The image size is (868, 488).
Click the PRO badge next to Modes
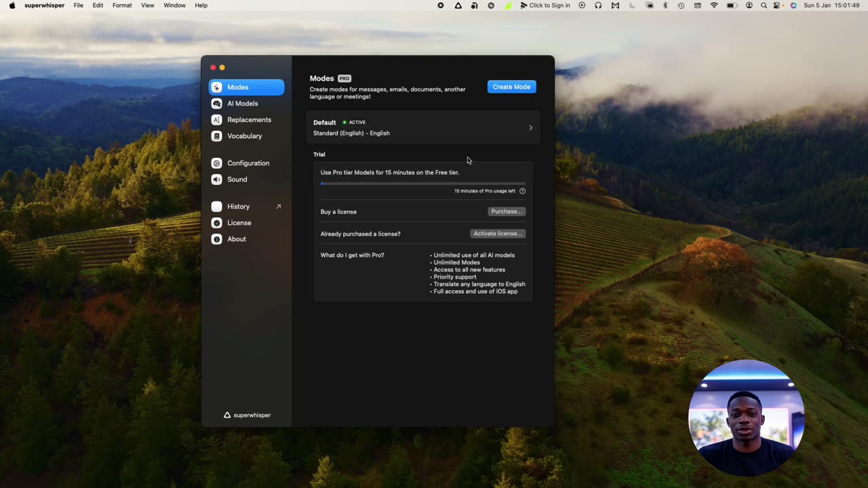click(x=344, y=79)
